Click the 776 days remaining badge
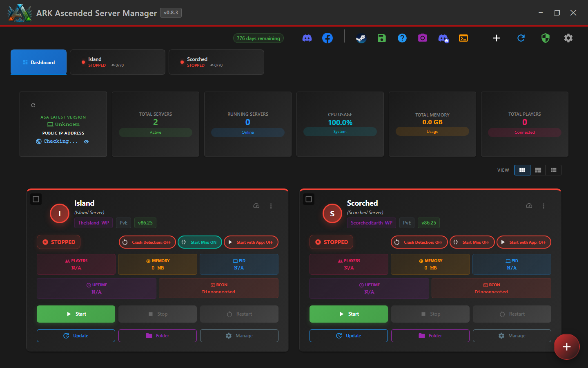This screenshot has height=368, width=588. coord(258,38)
